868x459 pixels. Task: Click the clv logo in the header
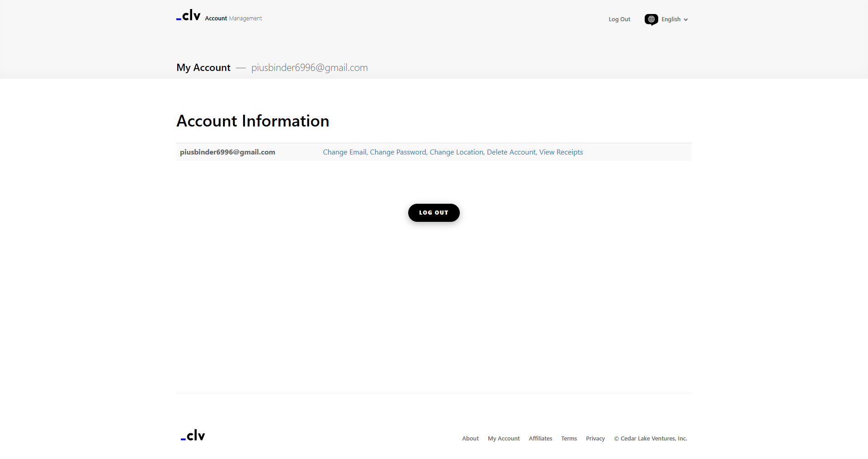[x=189, y=16]
